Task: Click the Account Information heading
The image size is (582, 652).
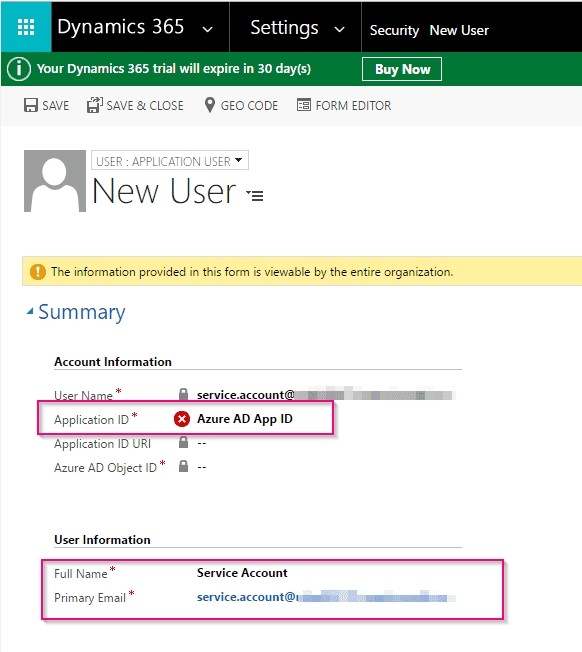Action: coord(113,362)
